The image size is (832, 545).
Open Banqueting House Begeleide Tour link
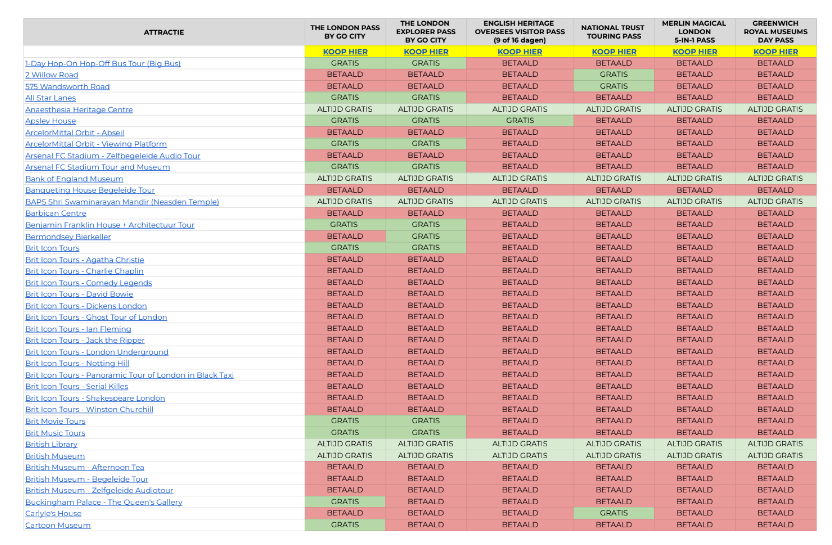coord(90,190)
